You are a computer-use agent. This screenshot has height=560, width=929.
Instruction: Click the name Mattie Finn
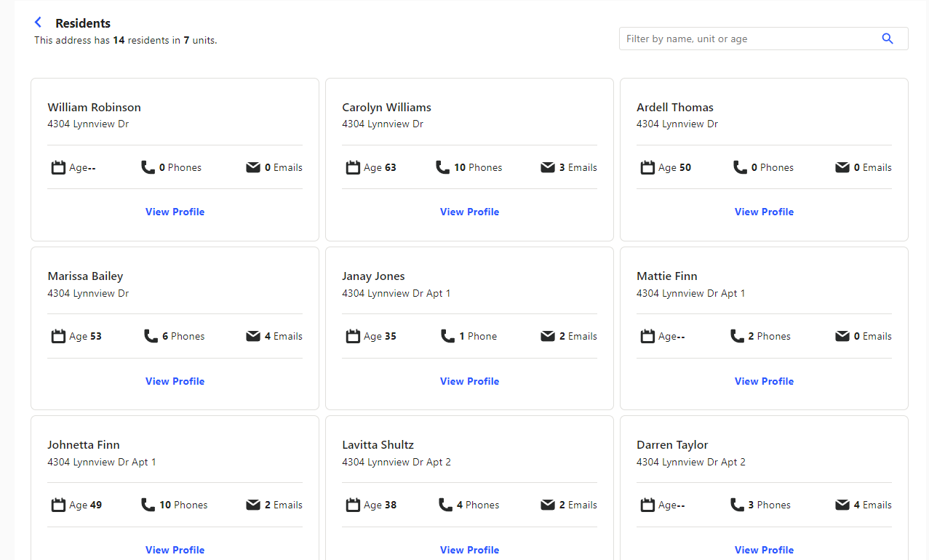click(x=667, y=276)
